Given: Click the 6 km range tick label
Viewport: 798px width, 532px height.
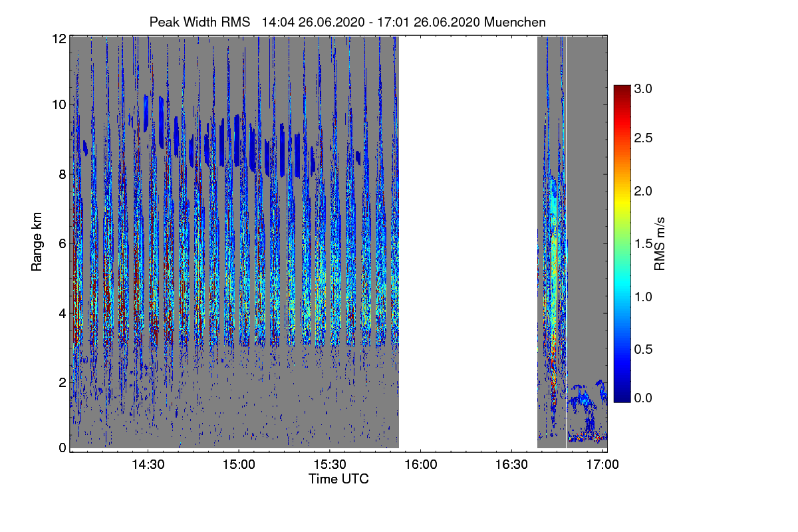Looking at the screenshot, I should 62,243.
